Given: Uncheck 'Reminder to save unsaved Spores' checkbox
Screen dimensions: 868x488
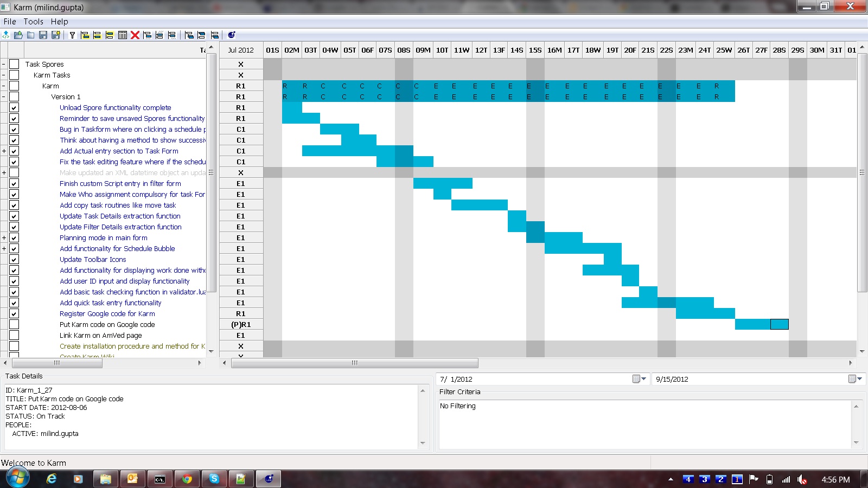Looking at the screenshot, I should [14, 118].
